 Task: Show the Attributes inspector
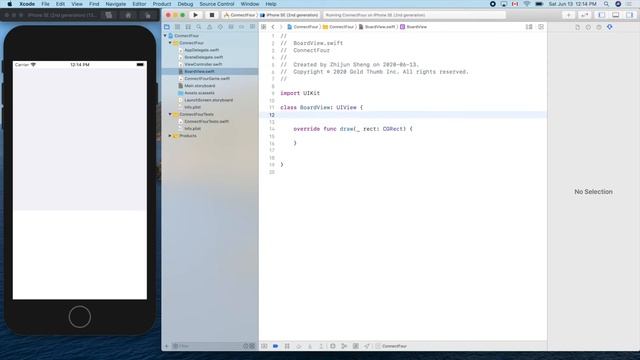pos(610,27)
